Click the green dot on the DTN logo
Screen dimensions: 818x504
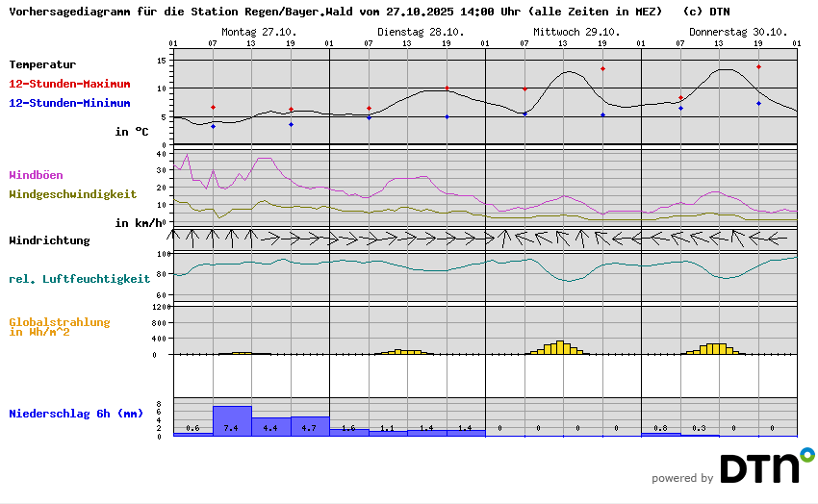[x=806, y=453]
